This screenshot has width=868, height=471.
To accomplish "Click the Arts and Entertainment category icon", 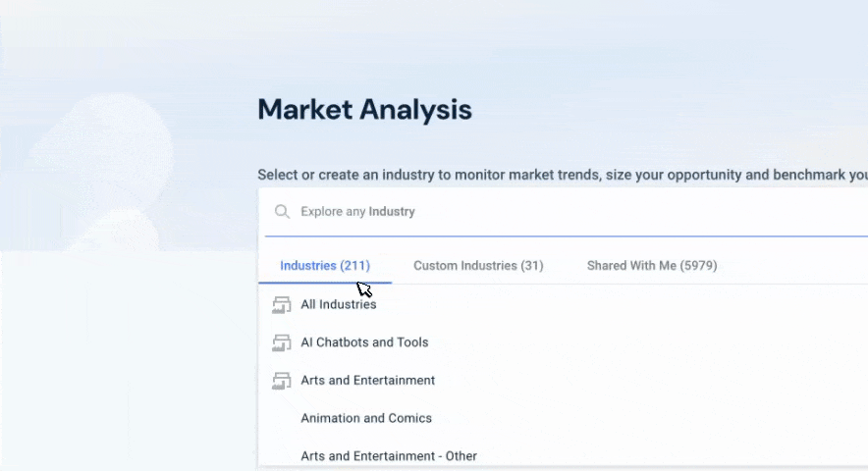I will click(x=282, y=381).
